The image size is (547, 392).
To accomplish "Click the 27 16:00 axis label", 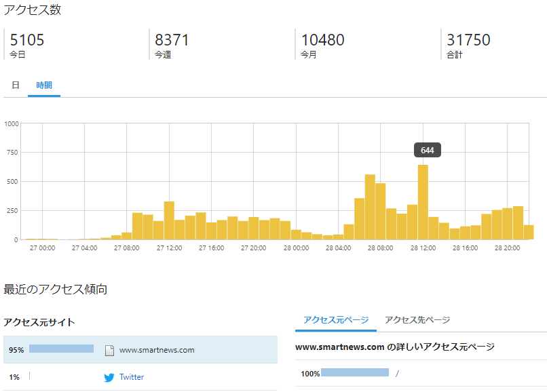I will [x=212, y=248].
